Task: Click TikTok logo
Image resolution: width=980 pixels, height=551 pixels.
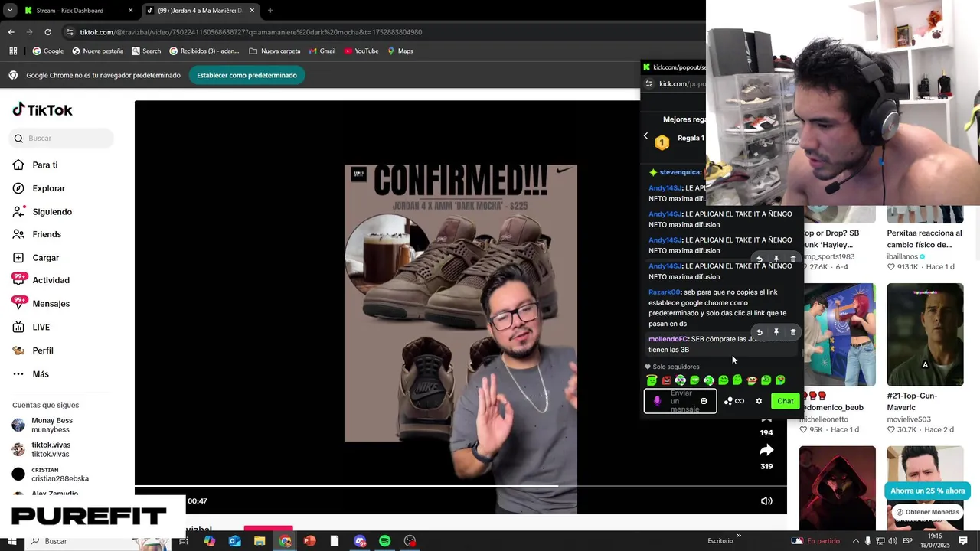Action: coord(42,110)
